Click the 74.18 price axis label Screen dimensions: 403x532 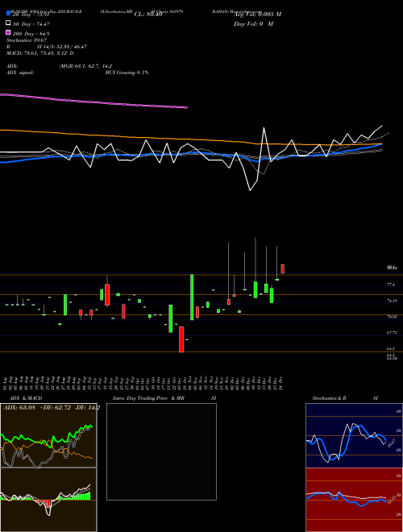pos(392,301)
